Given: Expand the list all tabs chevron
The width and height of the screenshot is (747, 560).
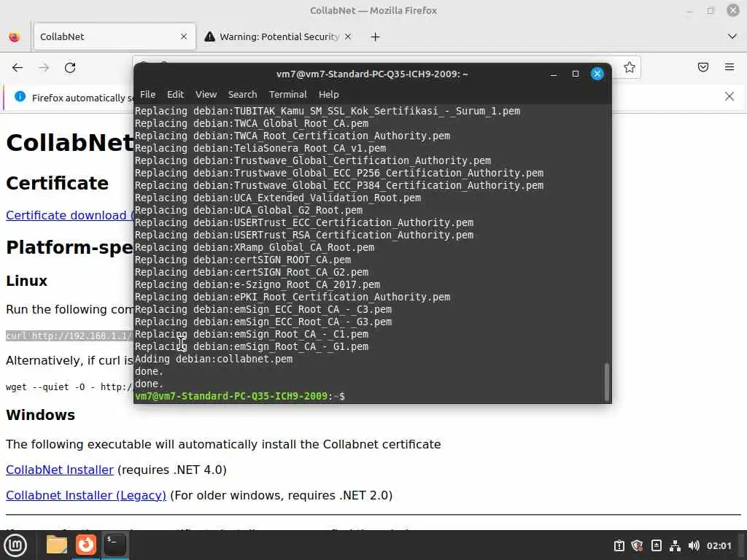Looking at the screenshot, I should pyautogui.click(x=732, y=36).
